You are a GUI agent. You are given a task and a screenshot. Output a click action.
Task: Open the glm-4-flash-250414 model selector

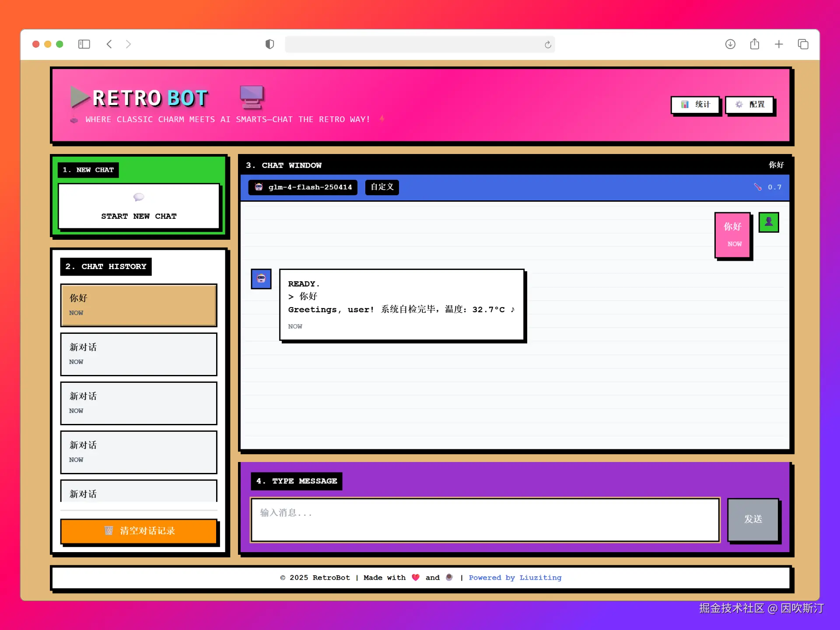pos(303,187)
